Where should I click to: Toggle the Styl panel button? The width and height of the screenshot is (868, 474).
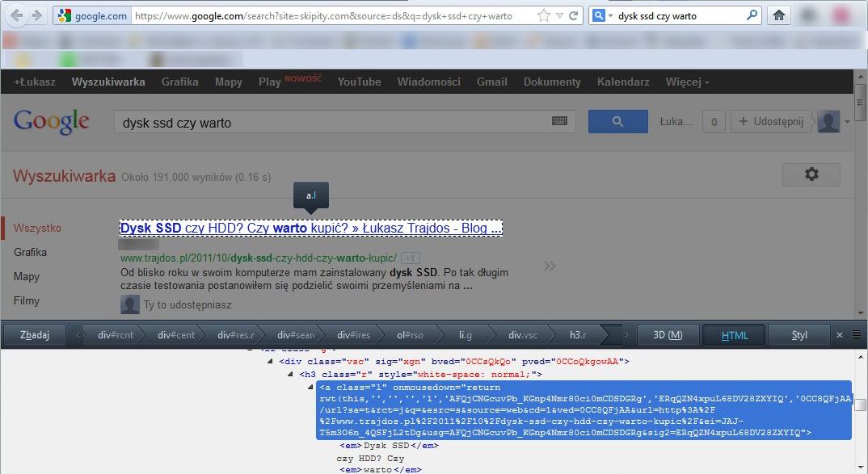[x=798, y=334]
